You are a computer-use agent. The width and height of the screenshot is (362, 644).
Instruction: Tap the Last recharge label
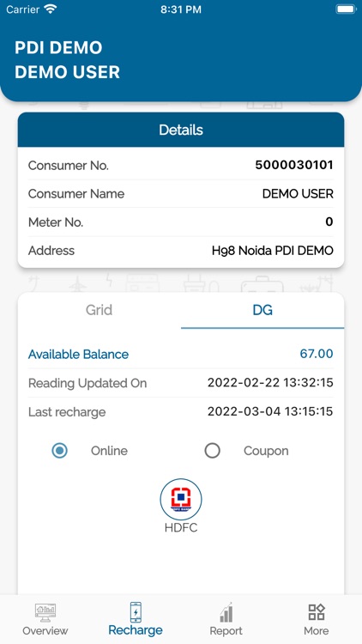67,412
